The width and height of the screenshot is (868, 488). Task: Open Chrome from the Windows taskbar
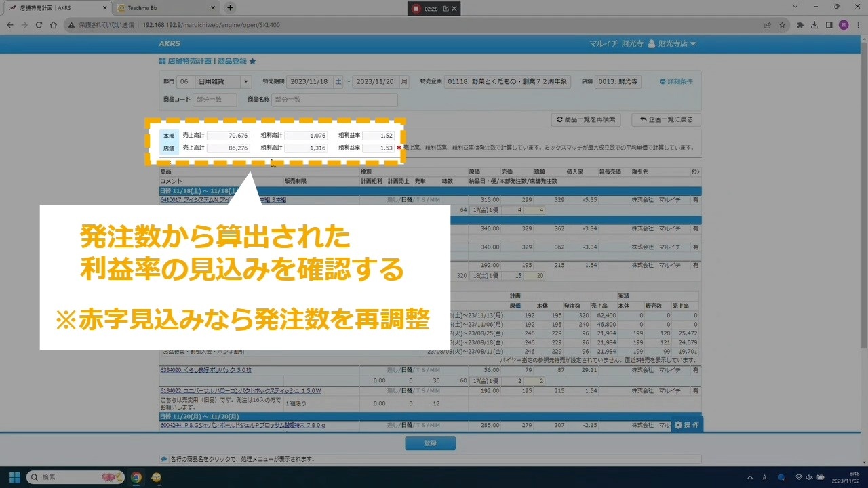[x=136, y=477]
